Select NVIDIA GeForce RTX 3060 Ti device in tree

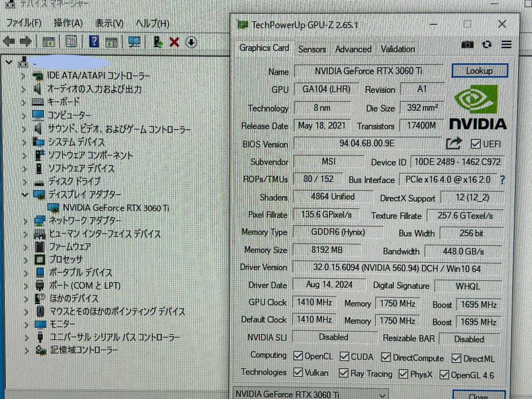[x=117, y=207]
